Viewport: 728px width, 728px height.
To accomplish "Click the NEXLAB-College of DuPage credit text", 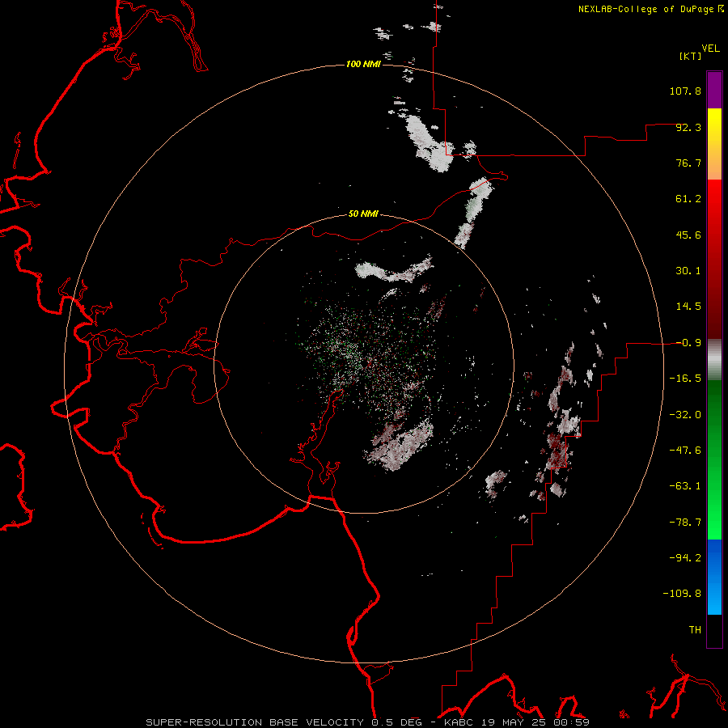I will coord(645,9).
